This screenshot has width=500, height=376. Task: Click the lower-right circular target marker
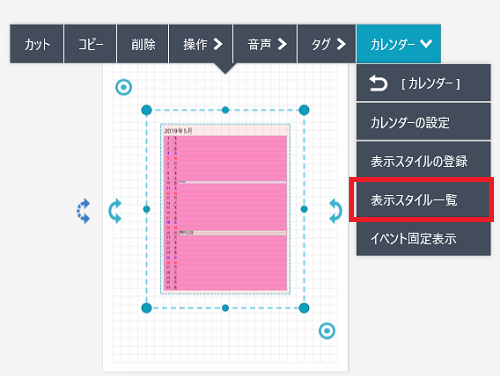click(x=327, y=331)
